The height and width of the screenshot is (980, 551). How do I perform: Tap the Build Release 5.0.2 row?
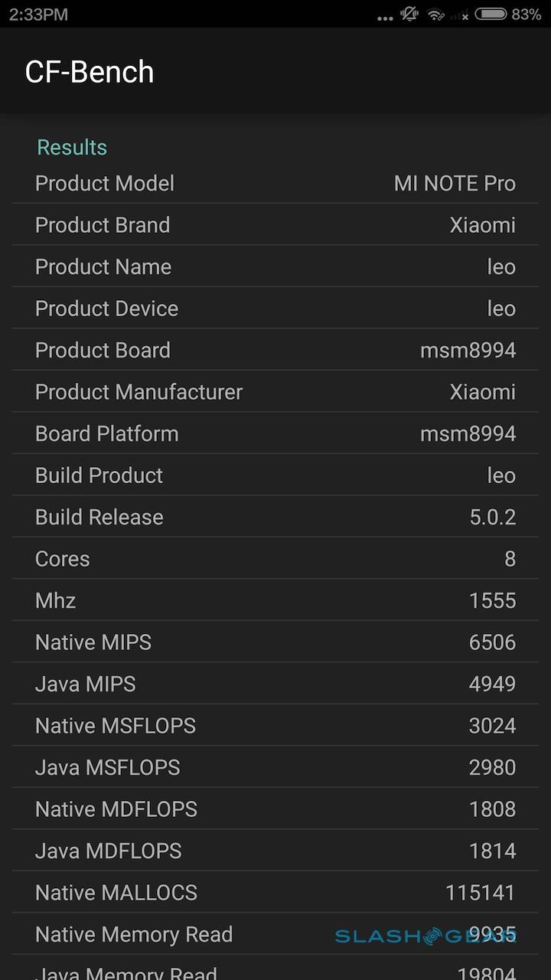coord(275,518)
